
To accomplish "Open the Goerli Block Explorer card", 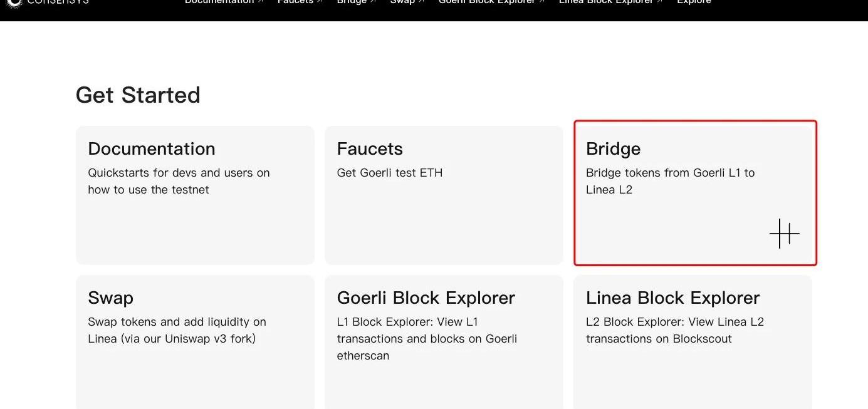I will pos(444,342).
